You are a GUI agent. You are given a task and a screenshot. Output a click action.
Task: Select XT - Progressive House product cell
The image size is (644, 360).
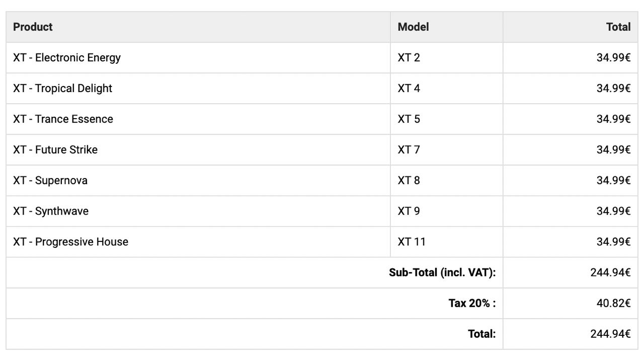198,242
